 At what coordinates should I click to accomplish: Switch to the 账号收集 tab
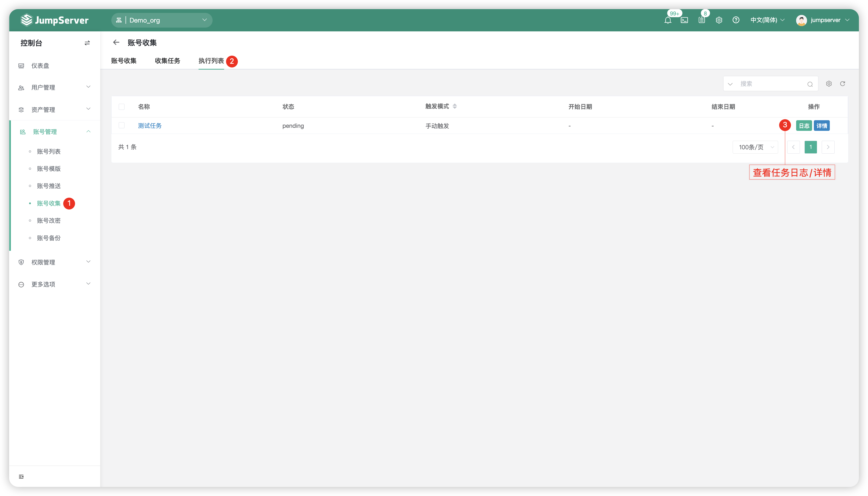124,61
